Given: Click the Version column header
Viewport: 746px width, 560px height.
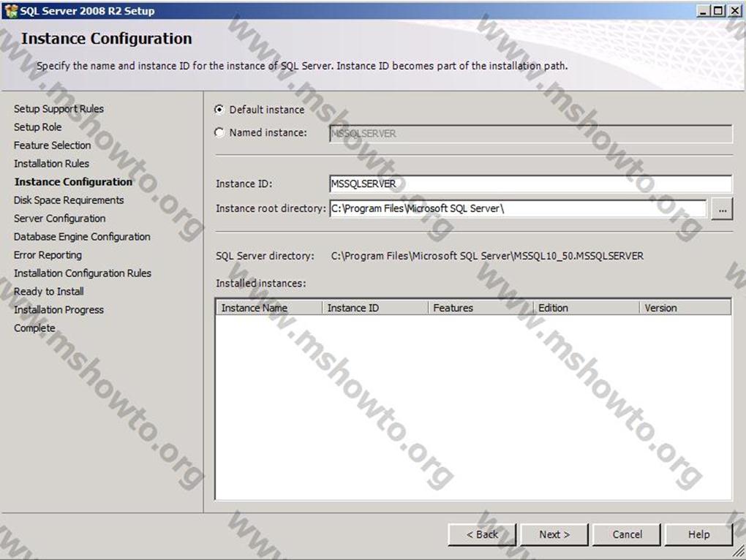Looking at the screenshot, I should tap(685, 308).
